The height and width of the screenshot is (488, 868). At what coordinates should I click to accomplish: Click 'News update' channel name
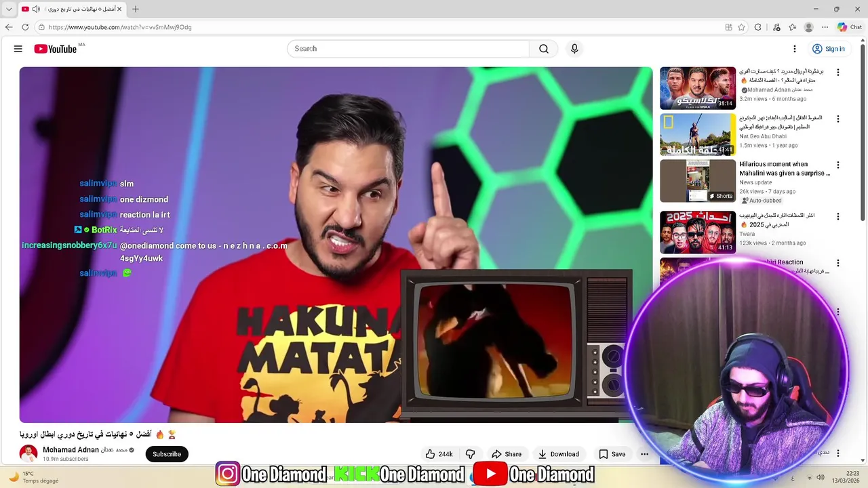755,182
